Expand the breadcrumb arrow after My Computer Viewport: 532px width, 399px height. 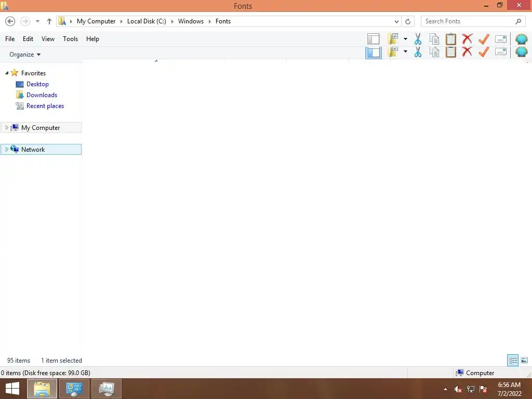tap(121, 21)
